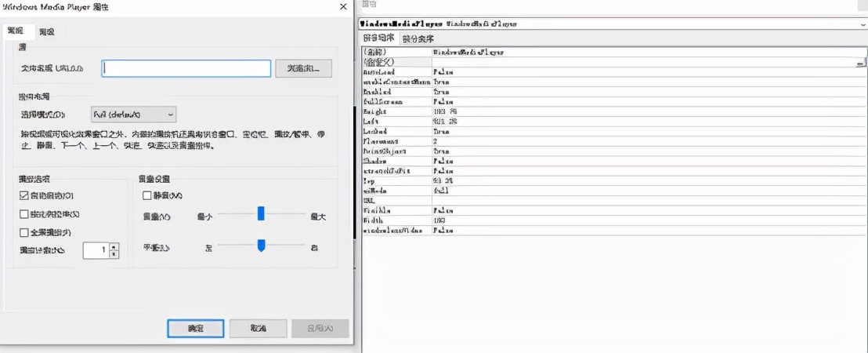Image resolution: width=868 pixels, height=353 pixels.
Task: Select the windowlessVideo property row
Action: tap(613, 230)
